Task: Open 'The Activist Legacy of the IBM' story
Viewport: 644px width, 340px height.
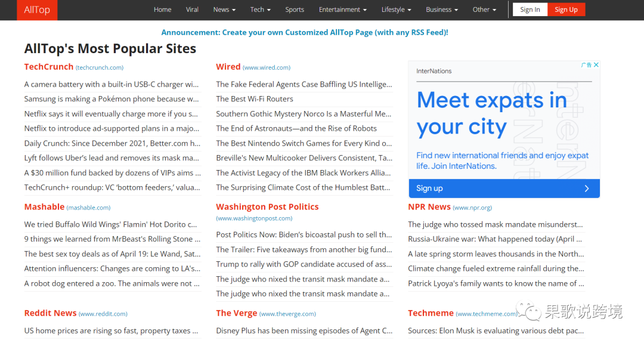Action: pyautogui.click(x=304, y=172)
